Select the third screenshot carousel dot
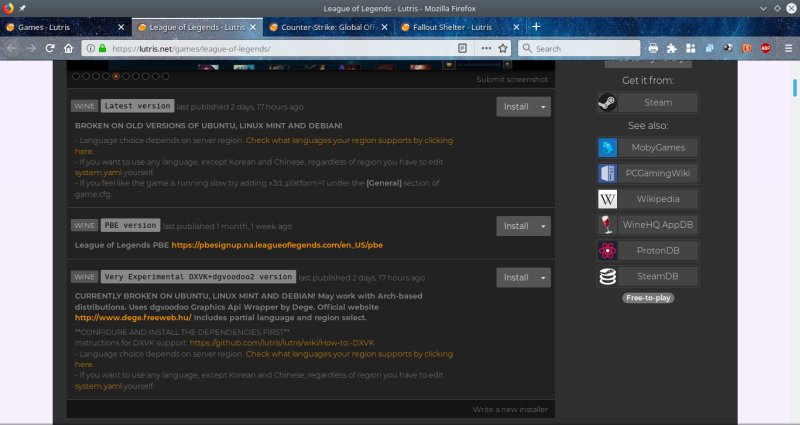This screenshot has width=800, height=425. pos(96,76)
